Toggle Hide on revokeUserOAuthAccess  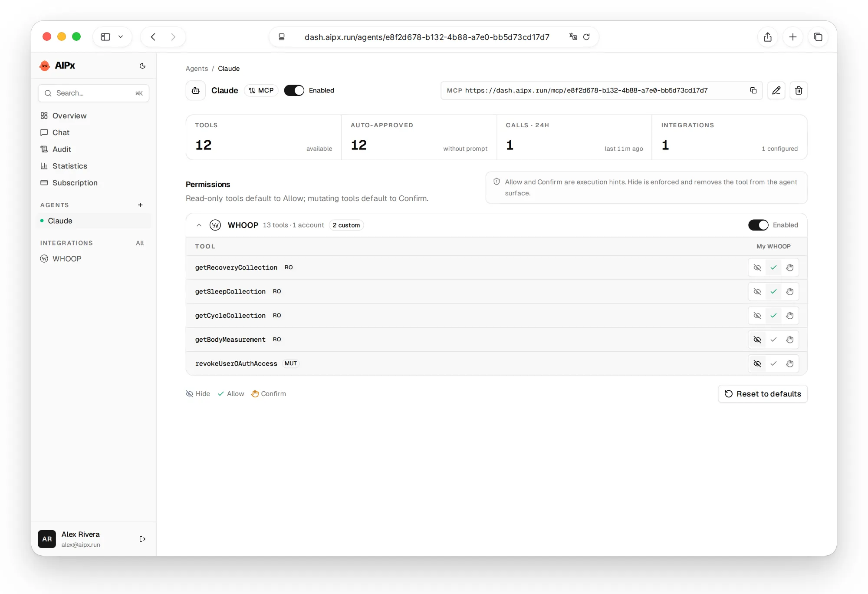pyautogui.click(x=757, y=363)
